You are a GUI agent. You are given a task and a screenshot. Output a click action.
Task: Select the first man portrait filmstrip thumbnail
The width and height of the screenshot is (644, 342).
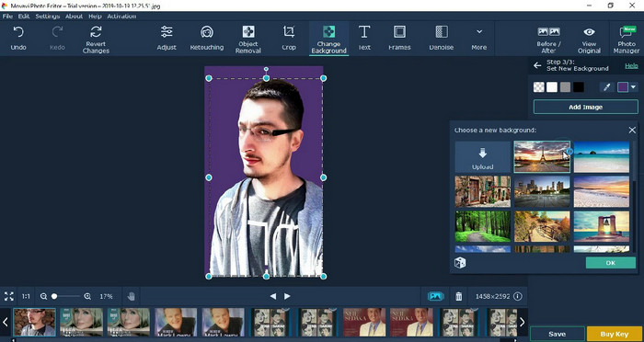[x=34, y=323]
